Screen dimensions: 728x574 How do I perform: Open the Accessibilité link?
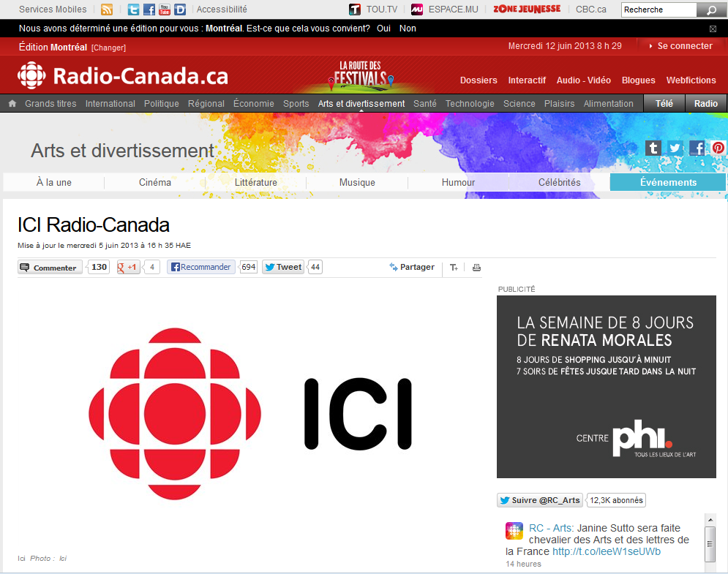click(222, 10)
